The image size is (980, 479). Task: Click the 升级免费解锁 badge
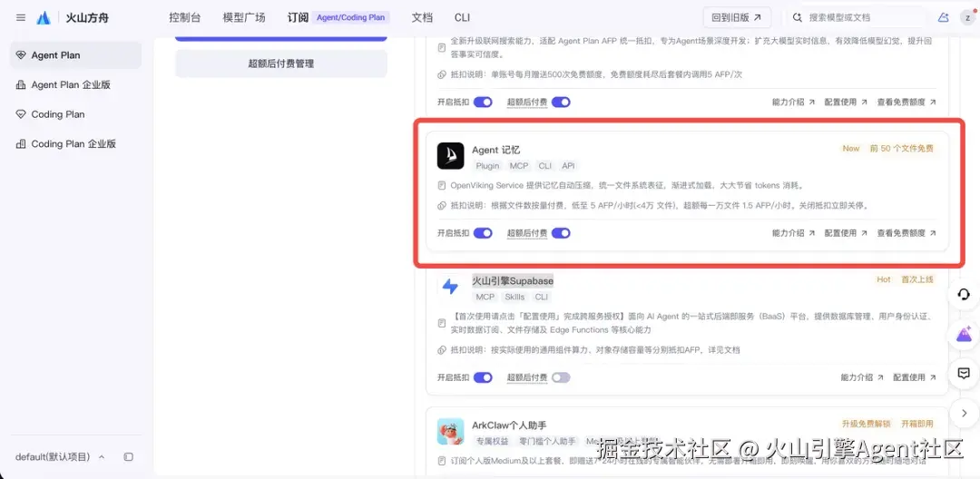[x=866, y=424]
